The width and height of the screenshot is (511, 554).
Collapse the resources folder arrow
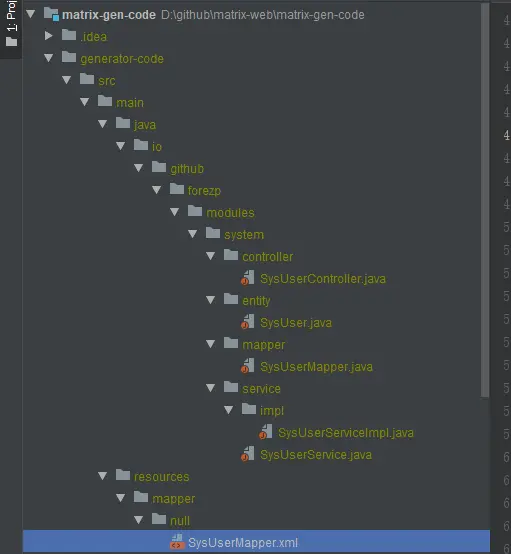click(103, 476)
